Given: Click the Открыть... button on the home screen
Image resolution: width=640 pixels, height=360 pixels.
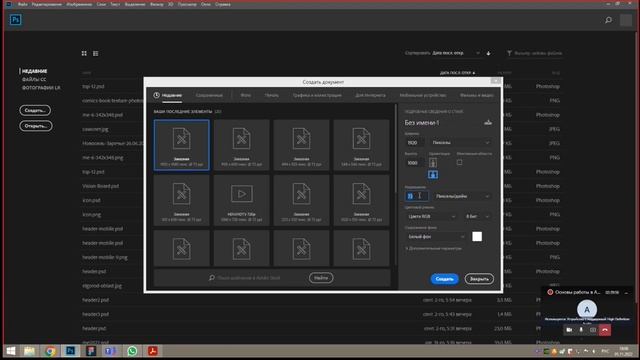Looking at the screenshot, I should (x=36, y=126).
